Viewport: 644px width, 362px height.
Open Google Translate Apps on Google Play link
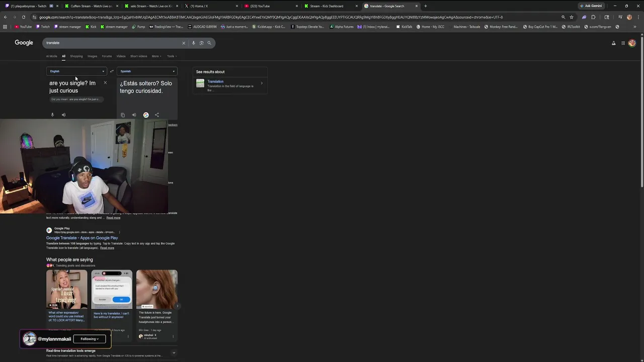tap(82, 238)
